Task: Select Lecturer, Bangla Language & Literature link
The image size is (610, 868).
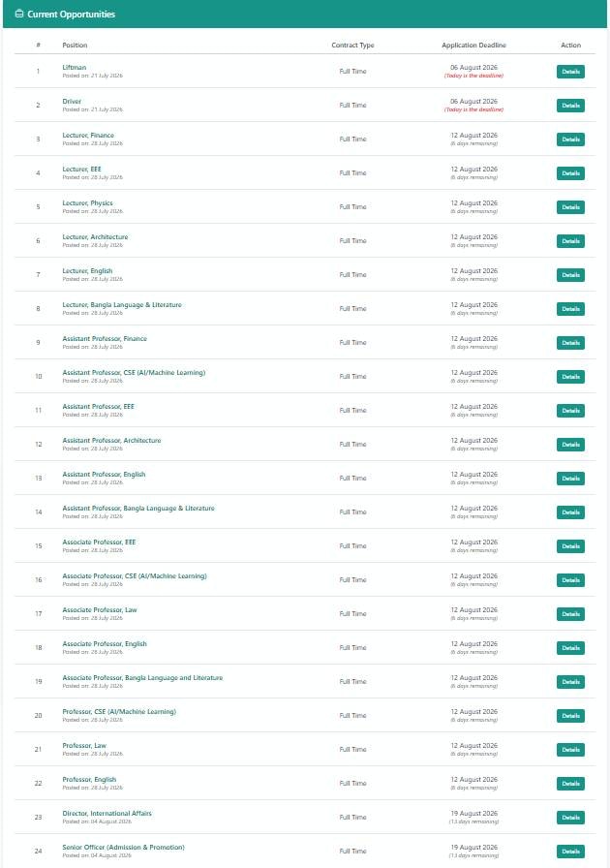Action: coord(122,305)
